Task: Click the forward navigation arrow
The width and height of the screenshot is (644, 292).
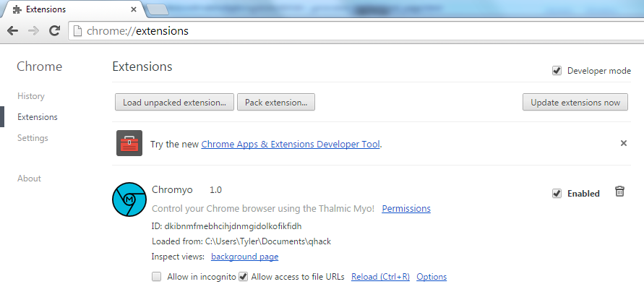Action: pos(34,31)
